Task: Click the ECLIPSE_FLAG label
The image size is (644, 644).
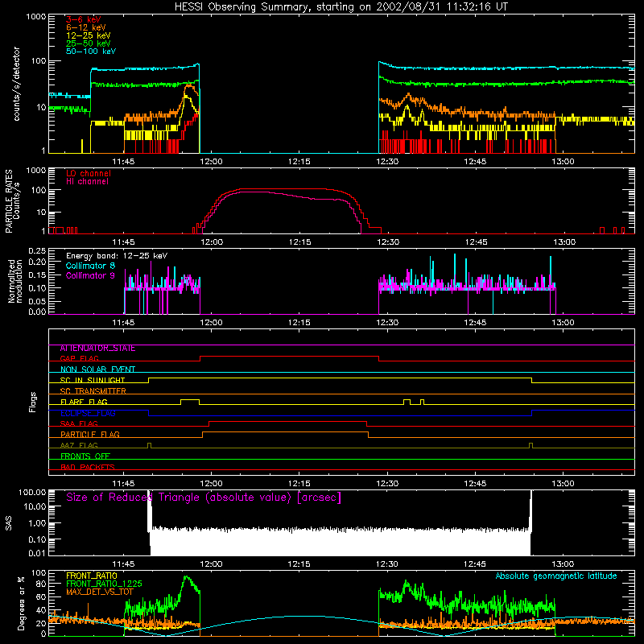Action: (88, 413)
